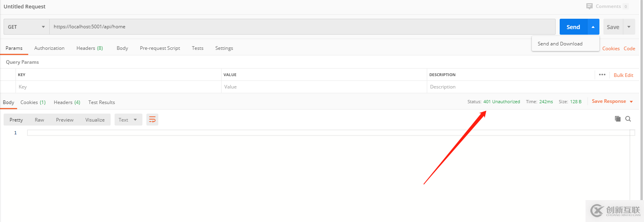Select the Pre-request Script tab
The width and height of the screenshot is (644, 222).
(x=160, y=48)
